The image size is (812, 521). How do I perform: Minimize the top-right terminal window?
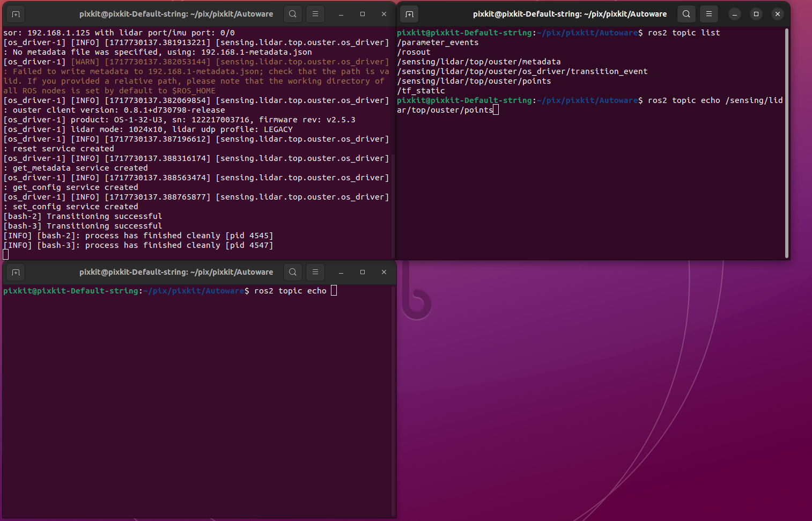click(735, 14)
